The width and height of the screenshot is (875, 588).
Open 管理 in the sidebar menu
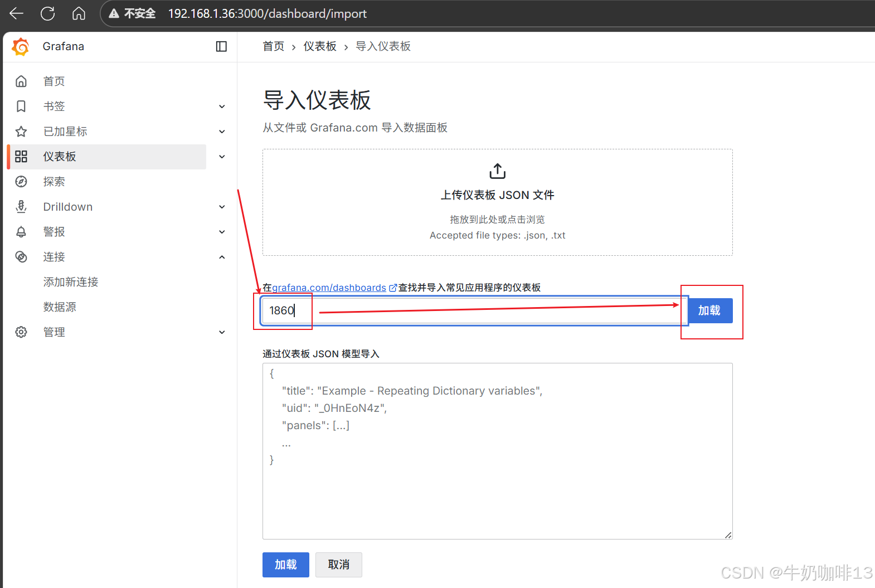54,332
